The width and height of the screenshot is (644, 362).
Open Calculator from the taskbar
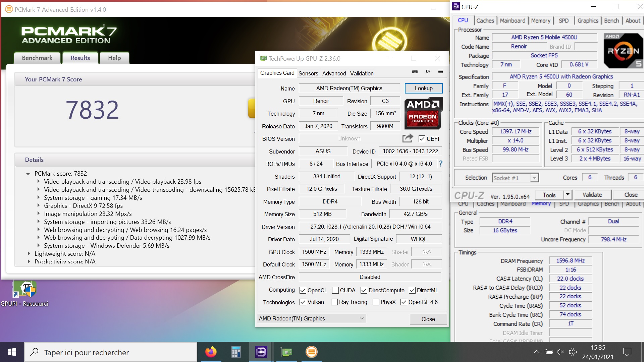coord(236,352)
